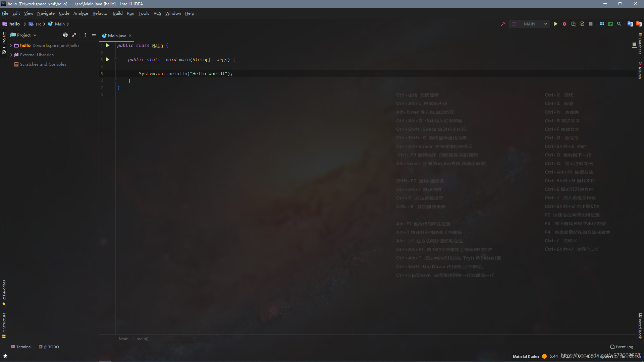
Task: Click the Build project hammer icon
Action: [x=503, y=24]
